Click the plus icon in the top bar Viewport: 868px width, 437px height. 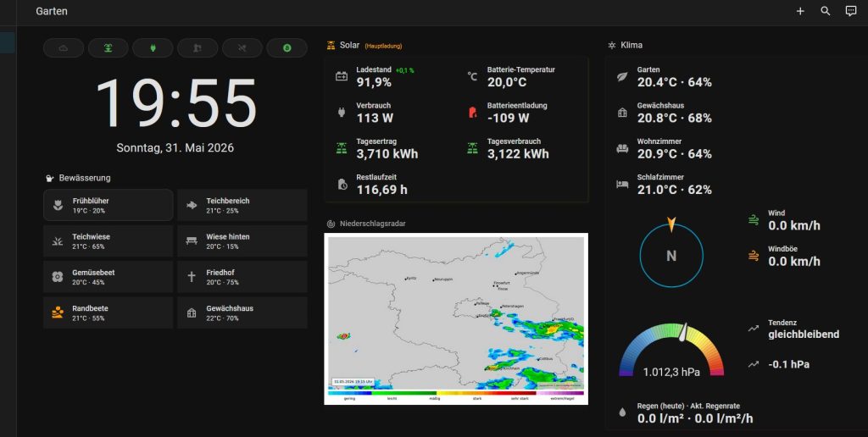tap(800, 11)
